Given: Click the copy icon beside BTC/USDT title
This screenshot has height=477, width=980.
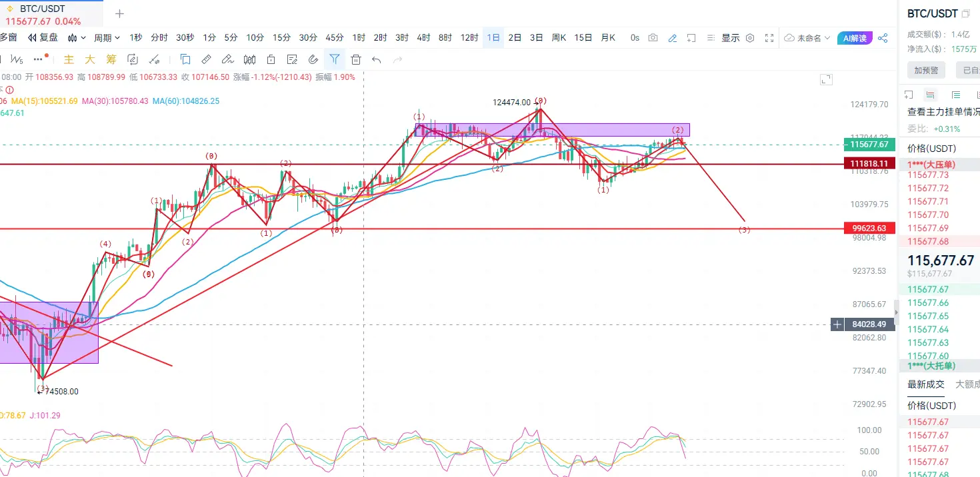Looking at the screenshot, I should pos(965,13).
